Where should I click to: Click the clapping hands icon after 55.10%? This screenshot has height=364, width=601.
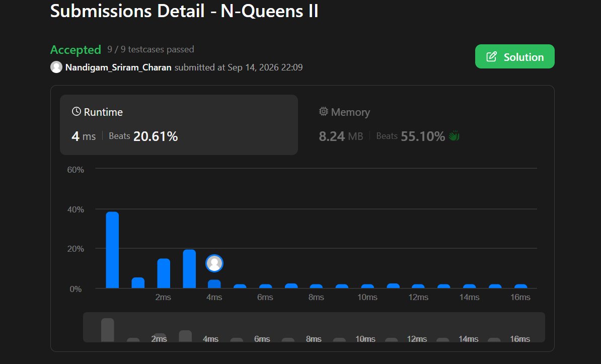pyautogui.click(x=454, y=136)
